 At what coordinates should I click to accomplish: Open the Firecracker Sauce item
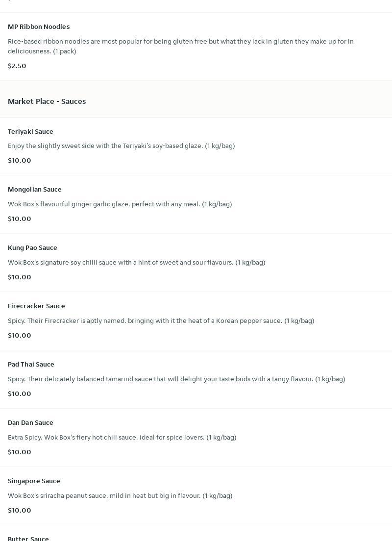click(x=36, y=306)
